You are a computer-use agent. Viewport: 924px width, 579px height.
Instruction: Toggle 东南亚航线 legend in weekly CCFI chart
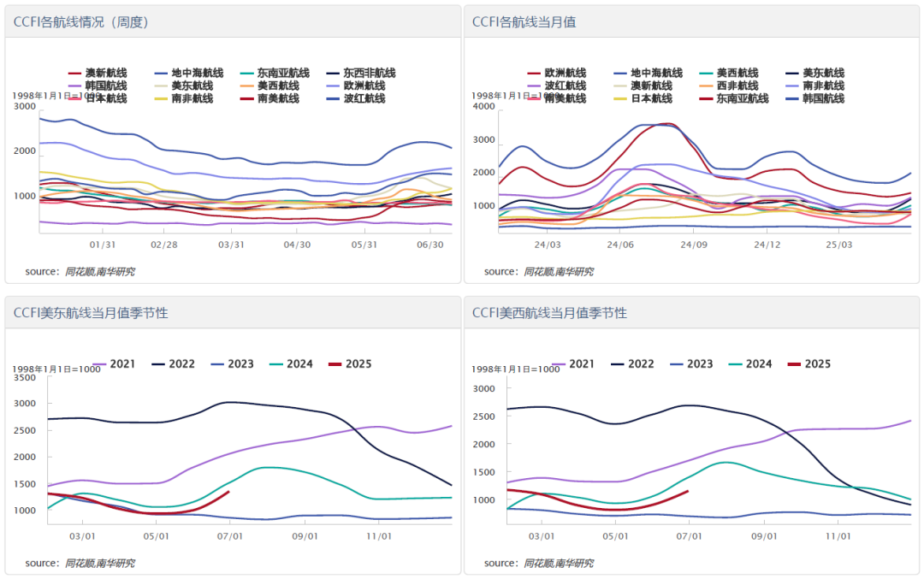(275, 73)
